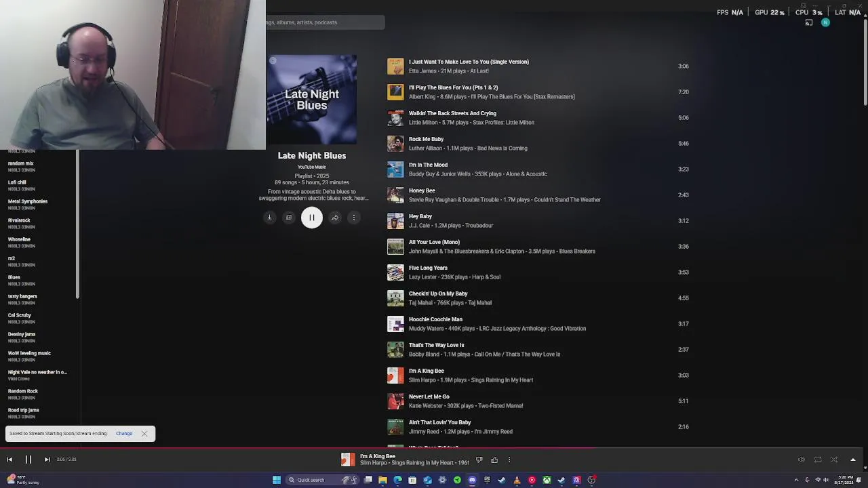Play I'm In The Mood song

428,165
